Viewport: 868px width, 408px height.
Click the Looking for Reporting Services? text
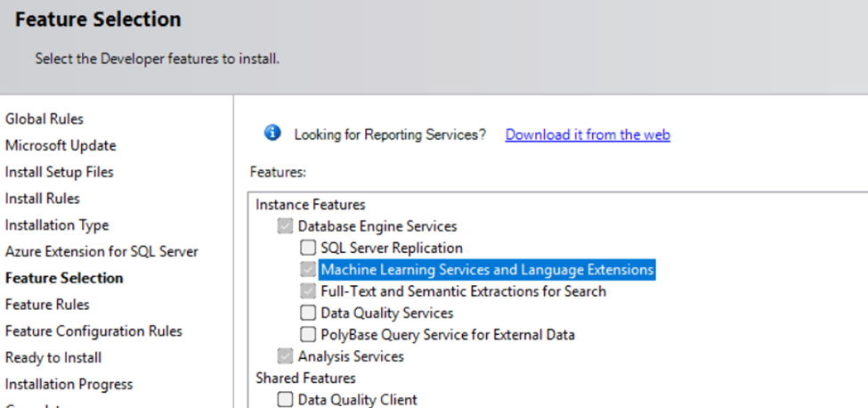coord(390,135)
